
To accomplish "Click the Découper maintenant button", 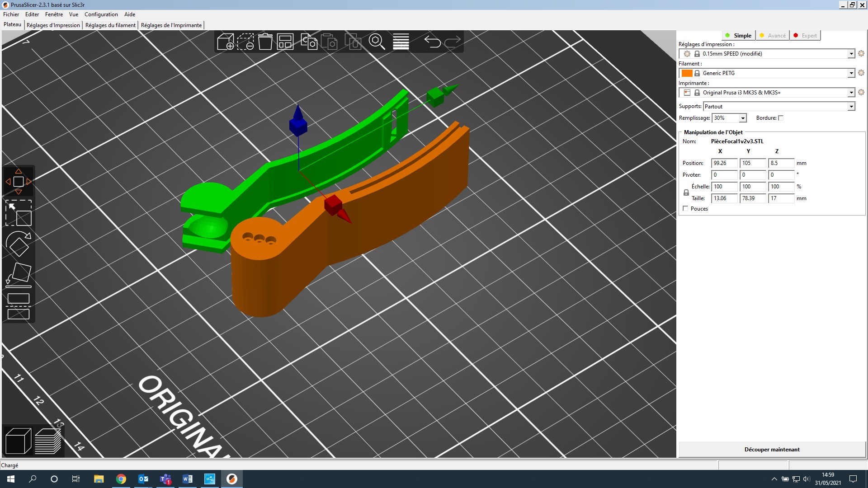I will tap(772, 449).
